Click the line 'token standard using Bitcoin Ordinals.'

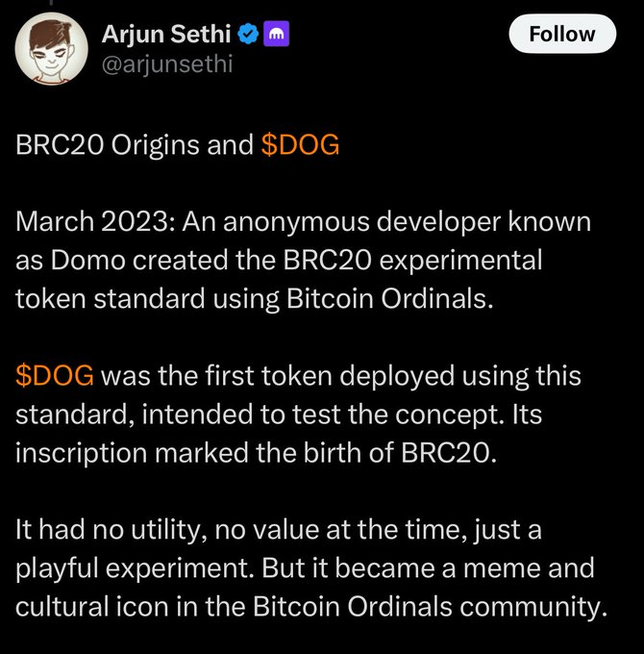click(x=255, y=299)
